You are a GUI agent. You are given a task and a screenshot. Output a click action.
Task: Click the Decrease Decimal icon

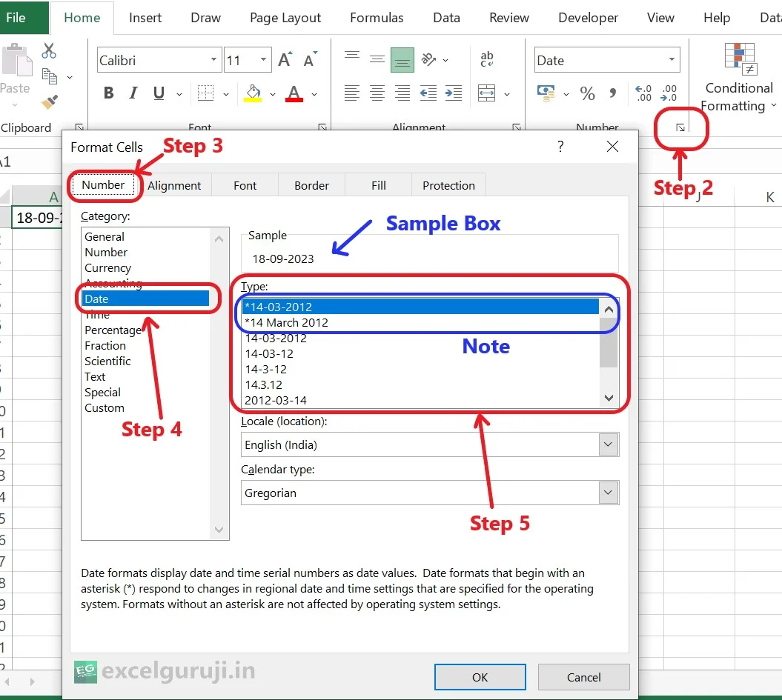(x=669, y=93)
